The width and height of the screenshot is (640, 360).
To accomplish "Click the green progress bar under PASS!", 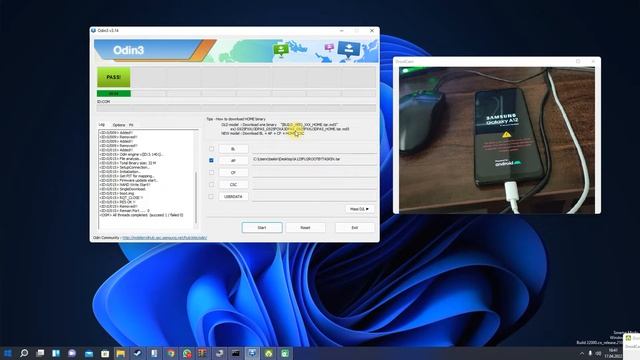I will click(x=114, y=93).
